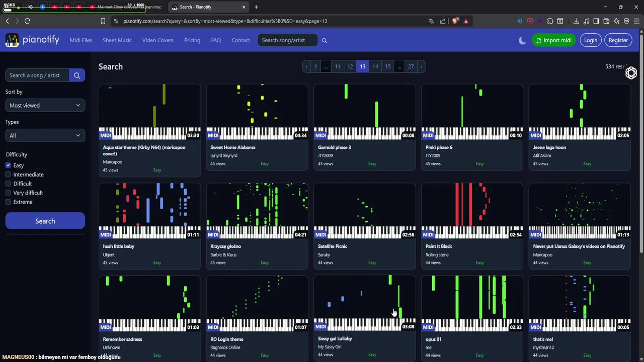
Task: Close the Search - Pianotify tab
Action: (244, 7)
